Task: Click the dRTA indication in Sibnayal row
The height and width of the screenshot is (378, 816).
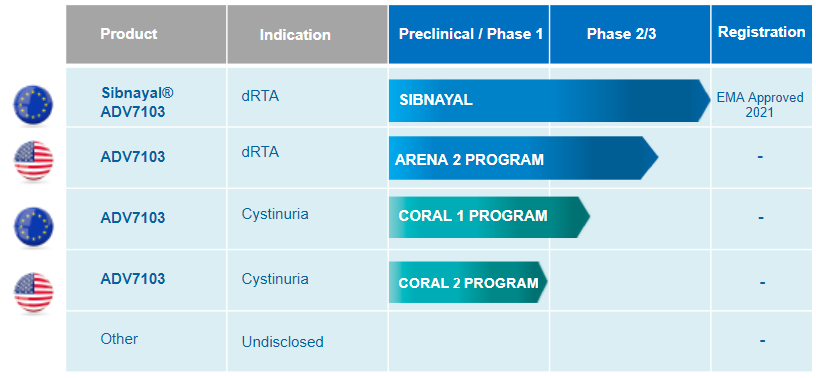Action: pos(260,96)
